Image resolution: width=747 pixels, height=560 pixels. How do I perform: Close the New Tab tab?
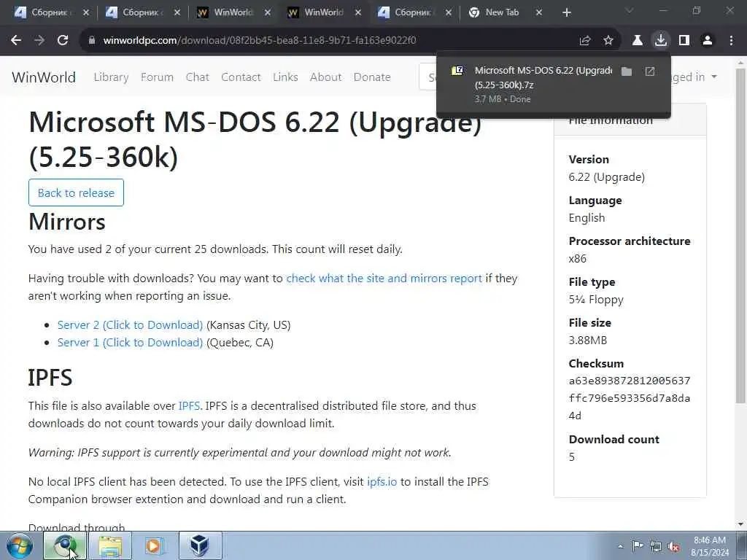point(539,12)
